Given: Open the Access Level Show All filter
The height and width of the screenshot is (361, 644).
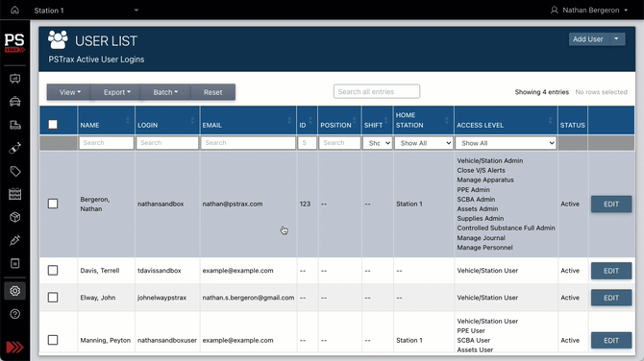Looking at the screenshot, I should point(506,143).
